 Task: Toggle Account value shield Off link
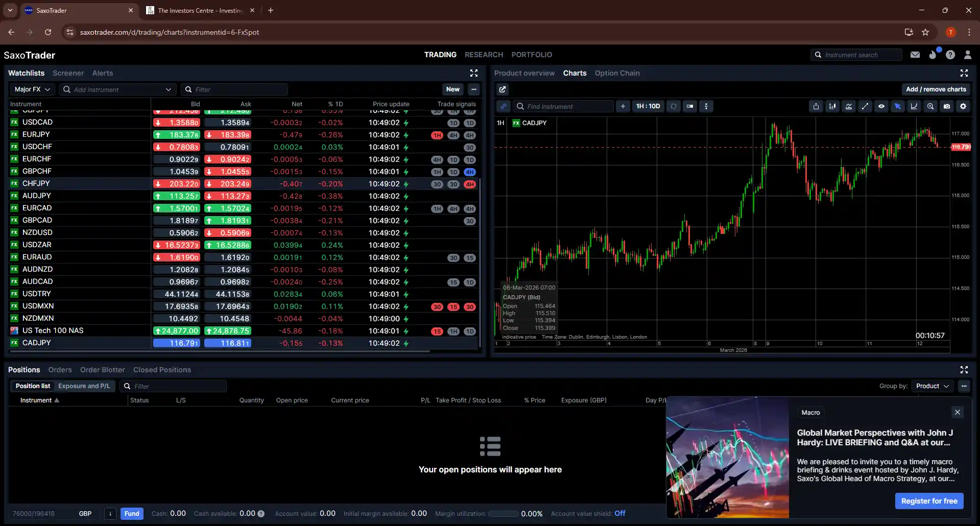click(x=619, y=513)
